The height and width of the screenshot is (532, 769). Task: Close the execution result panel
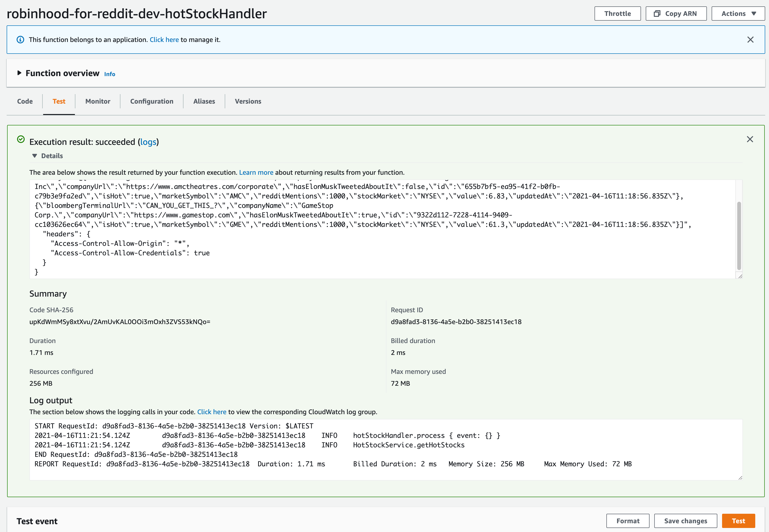tap(750, 139)
